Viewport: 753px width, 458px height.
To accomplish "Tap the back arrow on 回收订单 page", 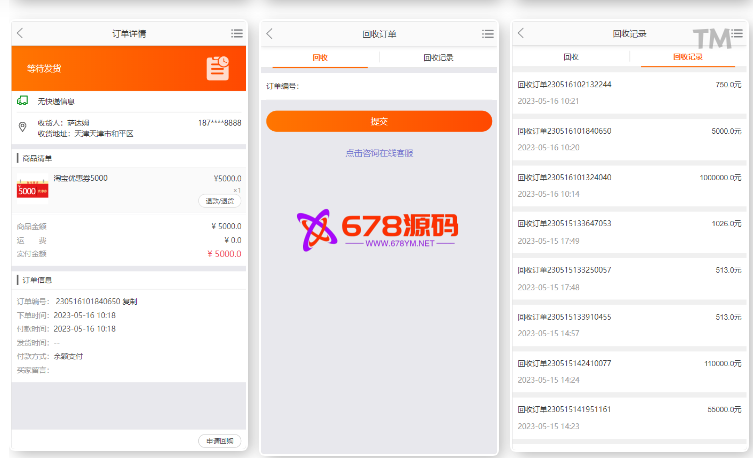I will click(270, 33).
